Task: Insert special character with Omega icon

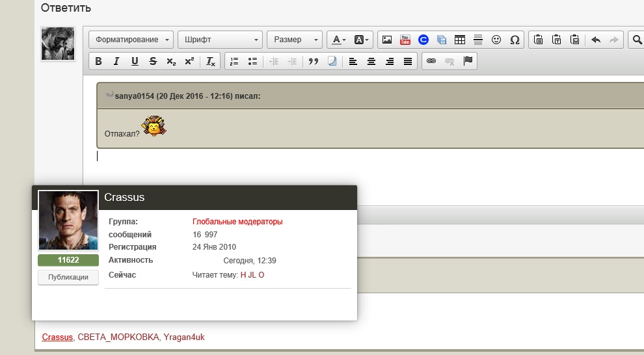Action: pos(515,40)
